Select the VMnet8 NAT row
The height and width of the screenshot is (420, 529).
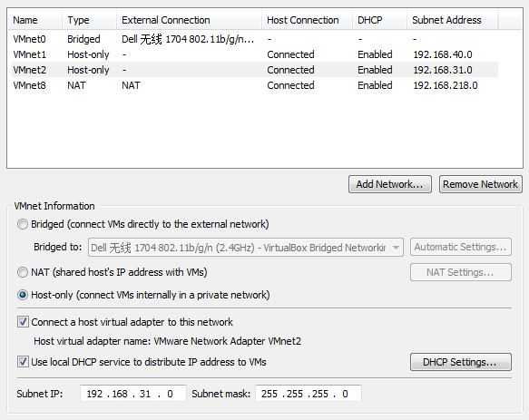pos(255,85)
